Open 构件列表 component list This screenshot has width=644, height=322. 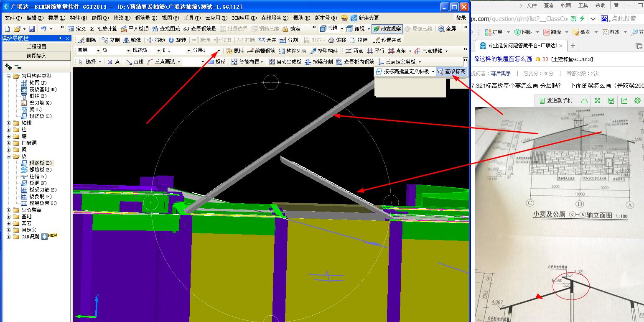point(293,51)
